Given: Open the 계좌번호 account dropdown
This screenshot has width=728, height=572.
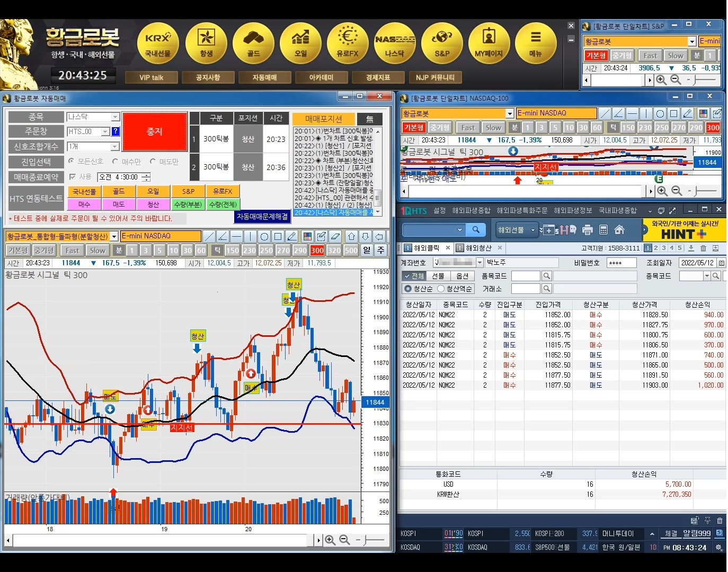Looking at the screenshot, I should coord(480,263).
